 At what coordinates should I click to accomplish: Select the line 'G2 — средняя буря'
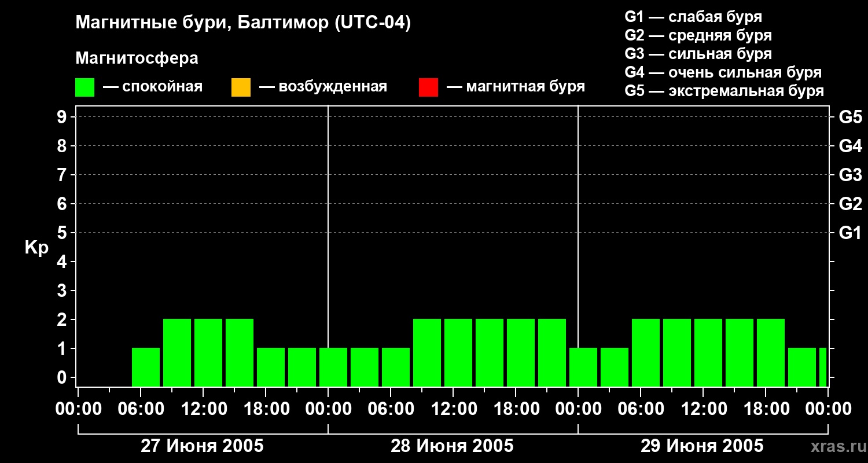[698, 35]
